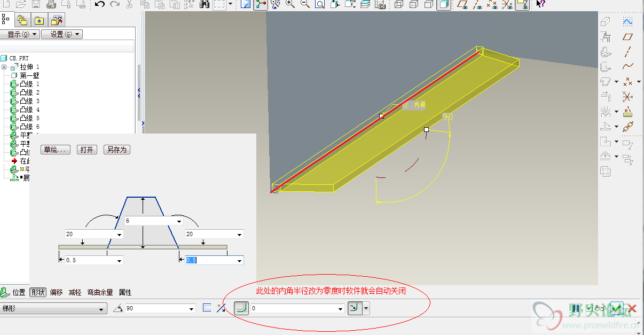
Task: Toggle the feature preview checkbox with glasses
Action: [595, 308]
